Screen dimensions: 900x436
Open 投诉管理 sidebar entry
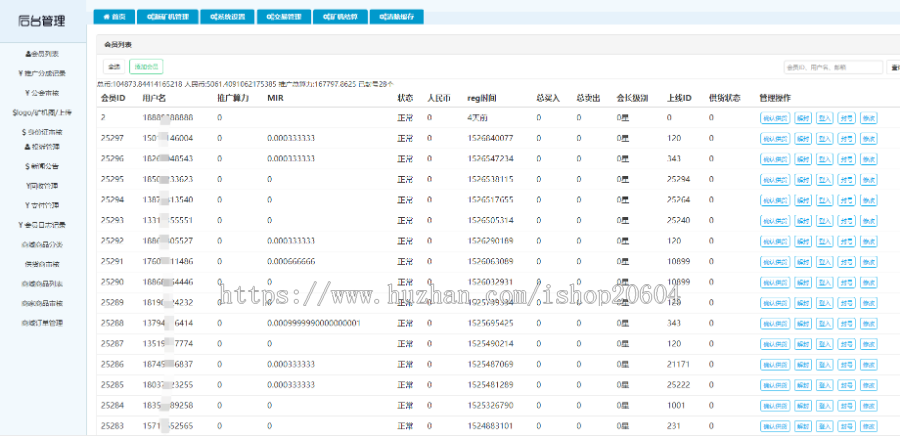coord(42,146)
